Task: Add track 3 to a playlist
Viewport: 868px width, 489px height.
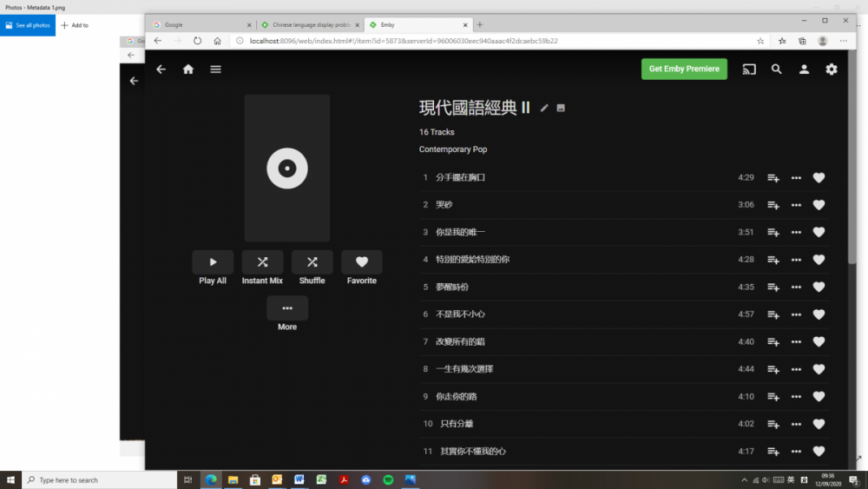Action: coord(773,232)
